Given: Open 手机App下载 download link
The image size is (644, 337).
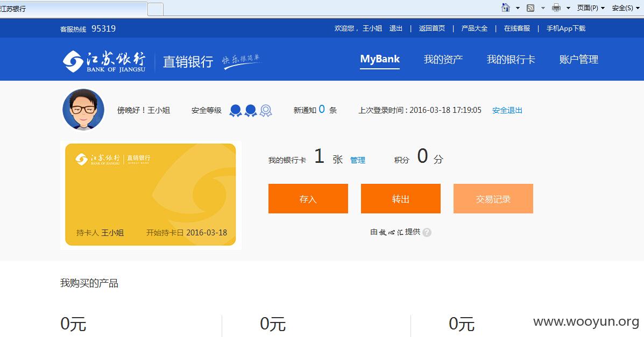Looking at the screenshot, I should coord(566,28).
